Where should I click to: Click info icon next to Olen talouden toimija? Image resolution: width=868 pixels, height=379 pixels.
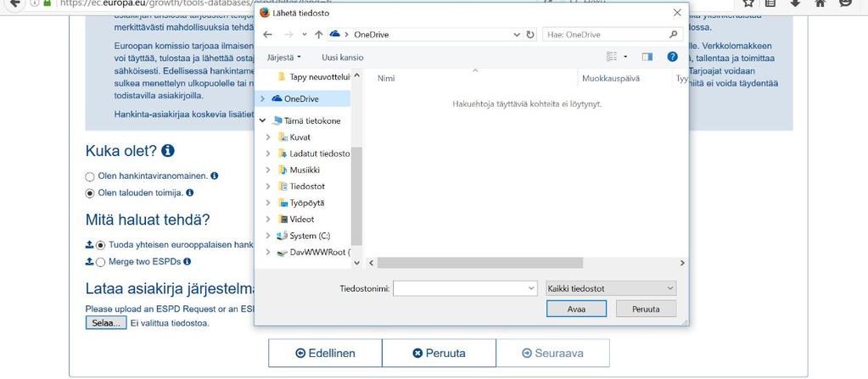189,192
